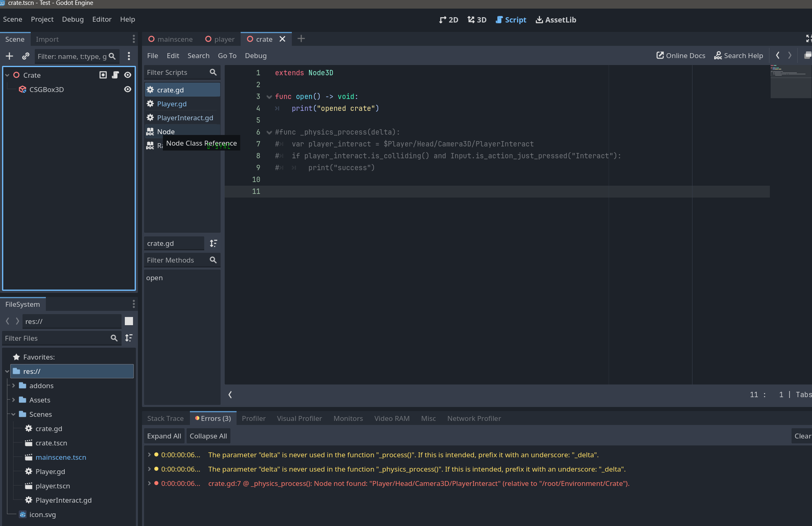The width and height of the screenshot is (812, 526).
Task: Open the Online Docs
Action: [x=680, y=55]
